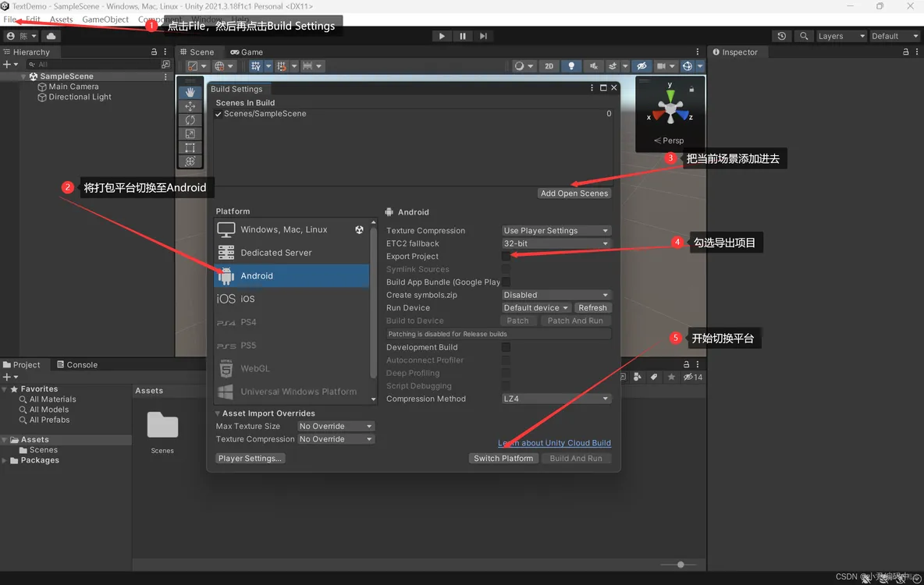Click Switch Platform button
924x585 pixels.
point(503,459)
